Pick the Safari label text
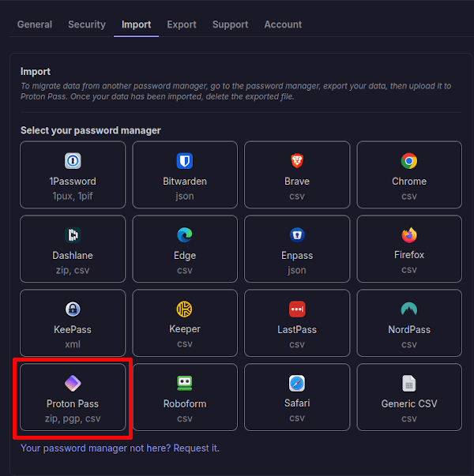The height and width of the screenshot is (476, 474). (x=297, y=403)
